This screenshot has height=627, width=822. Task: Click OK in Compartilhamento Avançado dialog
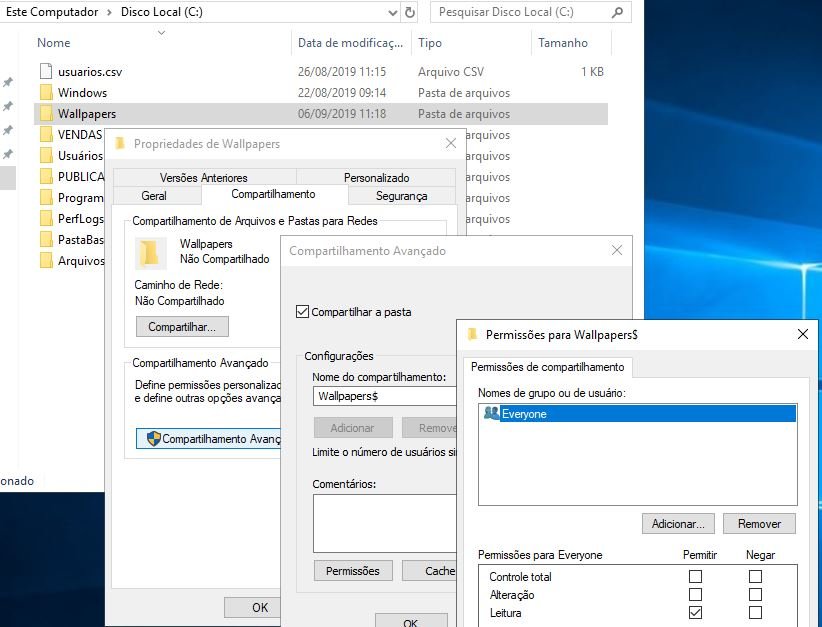411,620
